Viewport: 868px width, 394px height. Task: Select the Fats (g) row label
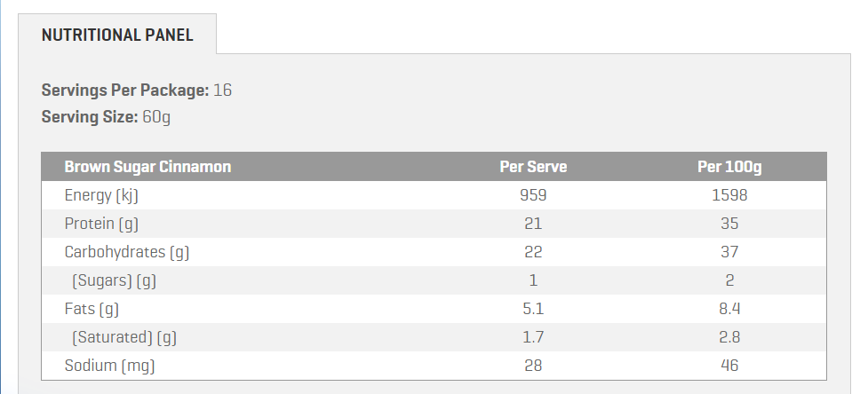coord(92,309)
